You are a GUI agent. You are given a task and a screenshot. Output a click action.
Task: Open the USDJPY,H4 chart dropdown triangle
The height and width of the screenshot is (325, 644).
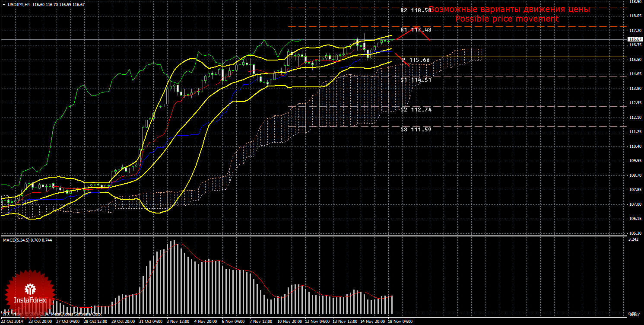tap(4, 4)
